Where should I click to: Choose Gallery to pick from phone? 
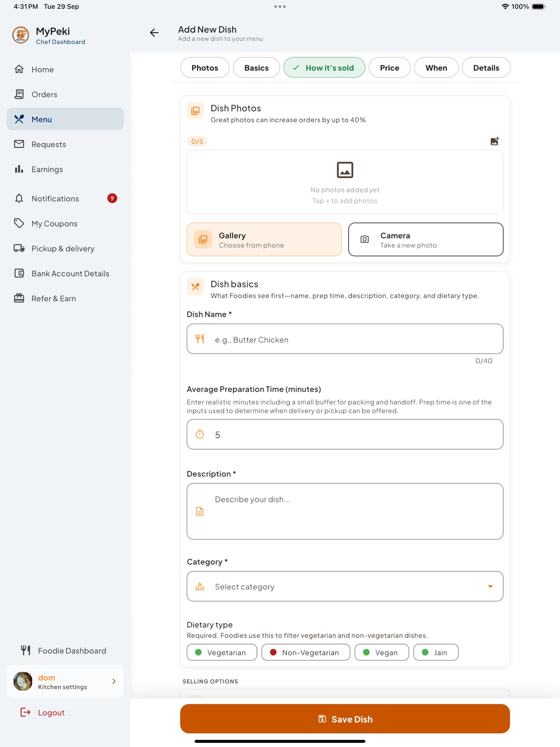[x=264, y=239]
